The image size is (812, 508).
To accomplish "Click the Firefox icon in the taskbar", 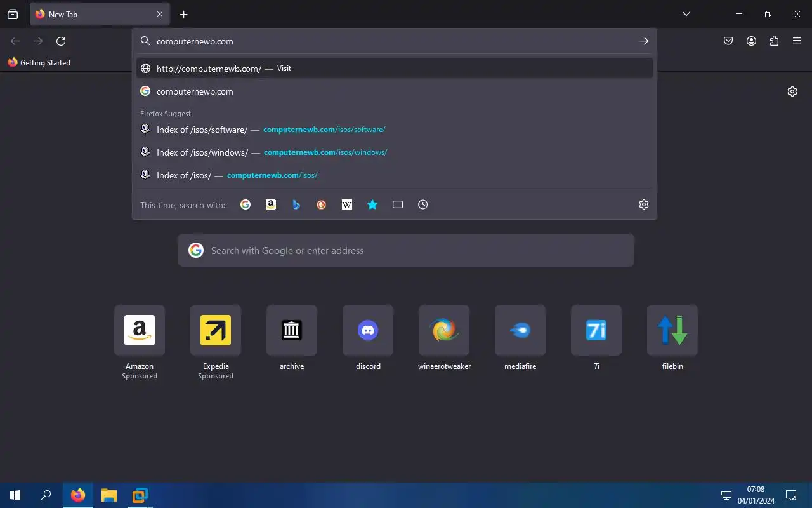I will click(x=78, y=495).
